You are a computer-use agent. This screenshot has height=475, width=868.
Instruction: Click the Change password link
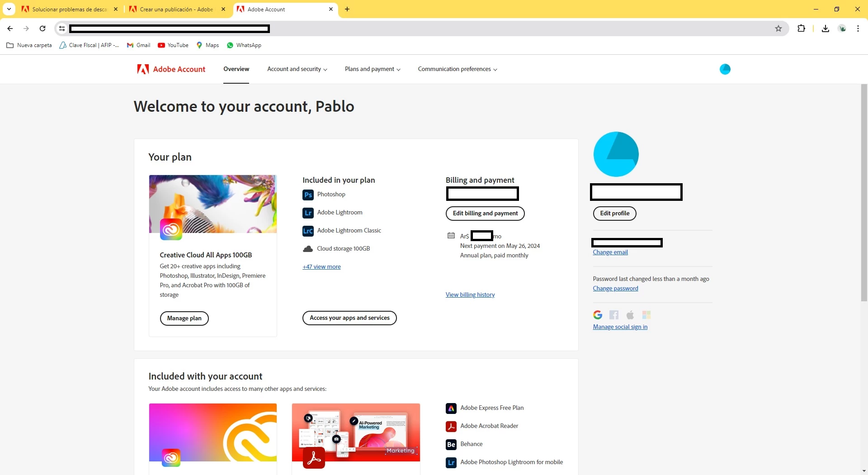click(615, 289)
